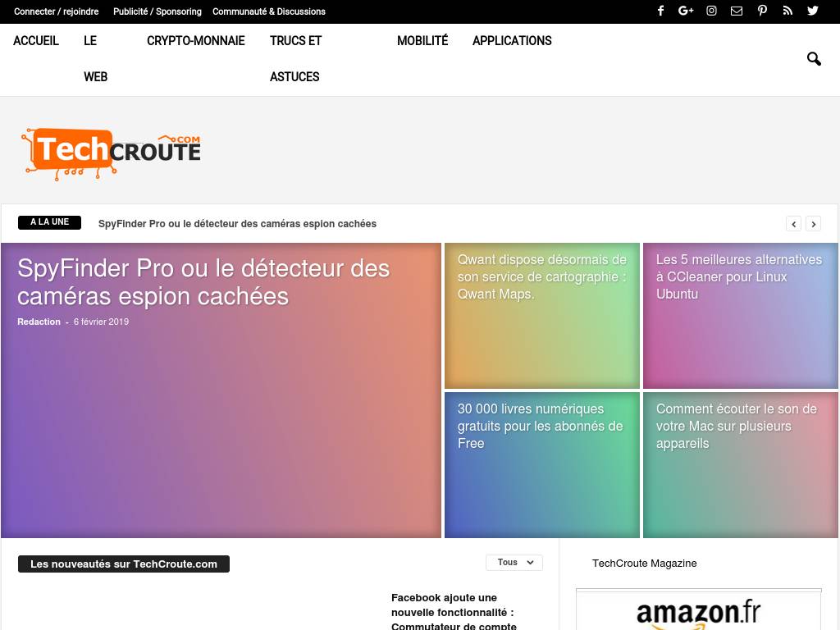Open search with magnifier icon
Viewport: 840px width, 630px height.
pyautogui.click(x=814, y=59)
